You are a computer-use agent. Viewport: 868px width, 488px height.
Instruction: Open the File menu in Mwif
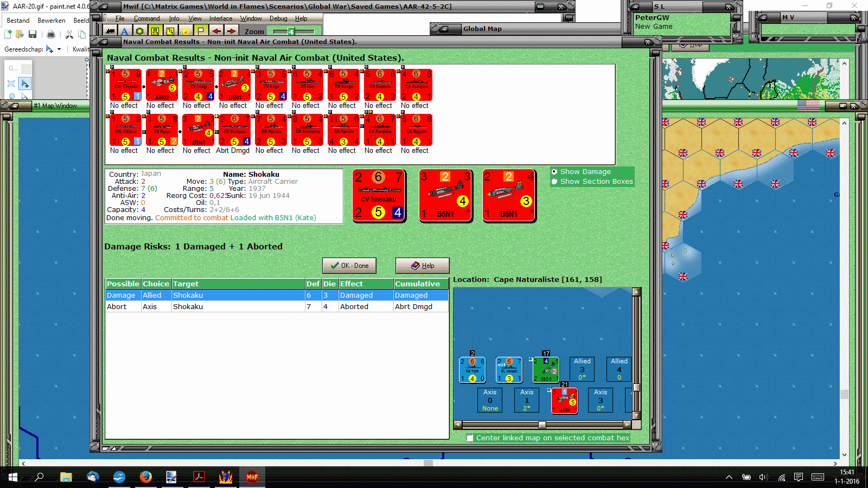(x=120, y=18)
